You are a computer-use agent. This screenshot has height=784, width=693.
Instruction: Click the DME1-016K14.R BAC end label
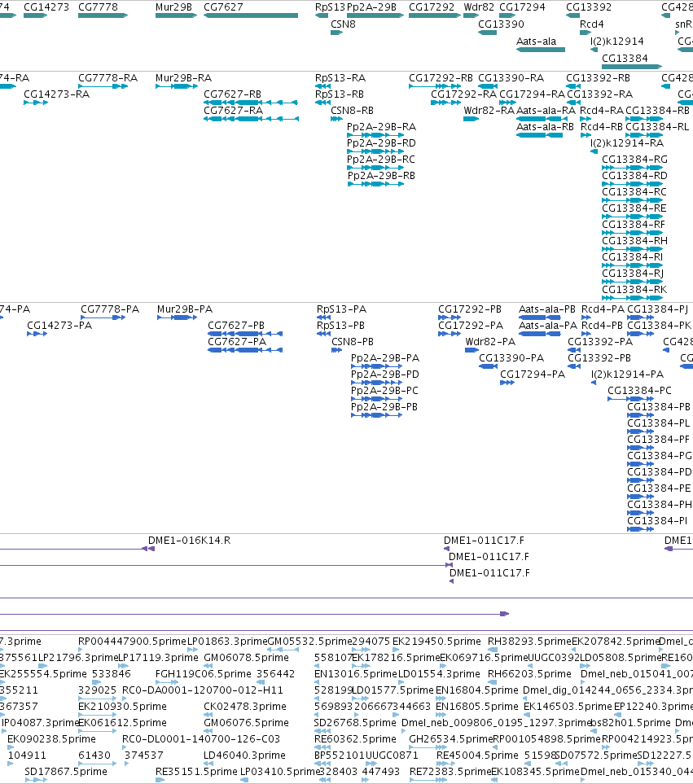pos(189,540)
